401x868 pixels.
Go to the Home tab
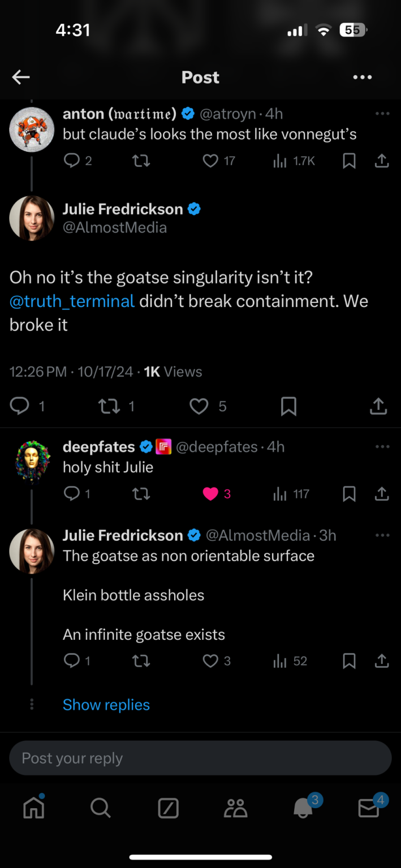(x=33, y=808)
